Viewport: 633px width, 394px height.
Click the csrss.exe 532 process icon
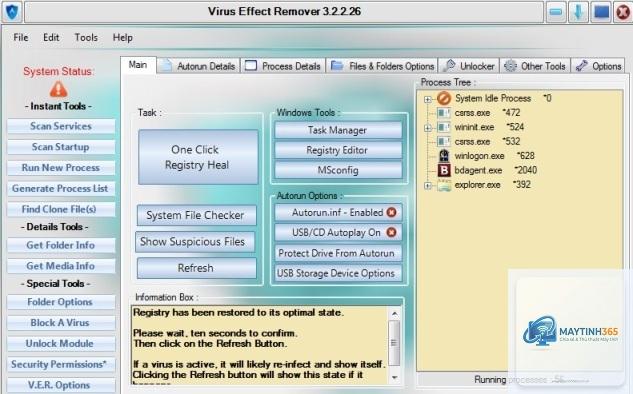(444, 142)
